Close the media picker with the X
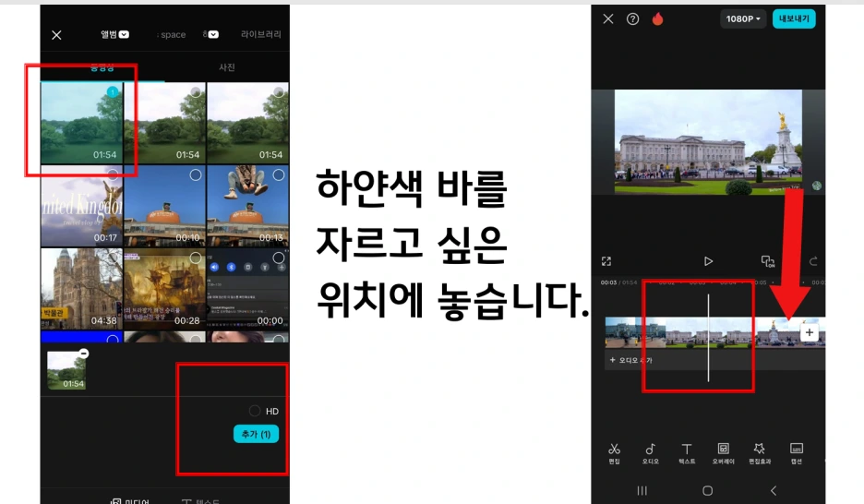Screen dimensions: 864x504 point(56,35)
